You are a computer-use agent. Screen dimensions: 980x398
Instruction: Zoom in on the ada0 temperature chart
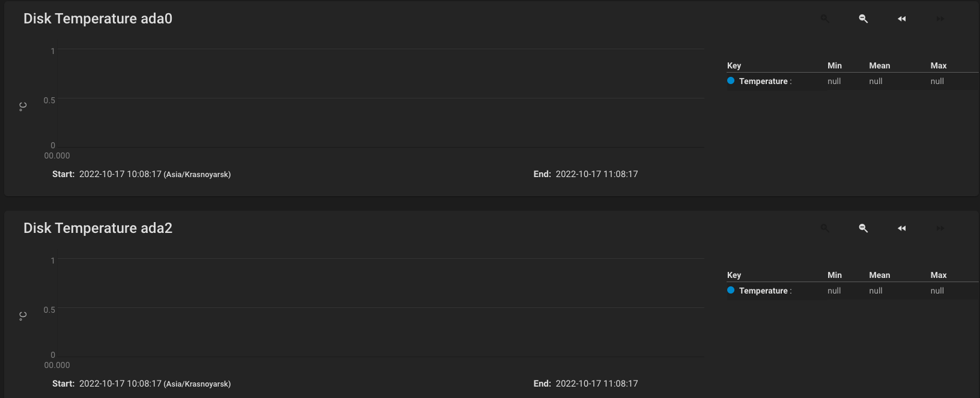coord(825,19)
